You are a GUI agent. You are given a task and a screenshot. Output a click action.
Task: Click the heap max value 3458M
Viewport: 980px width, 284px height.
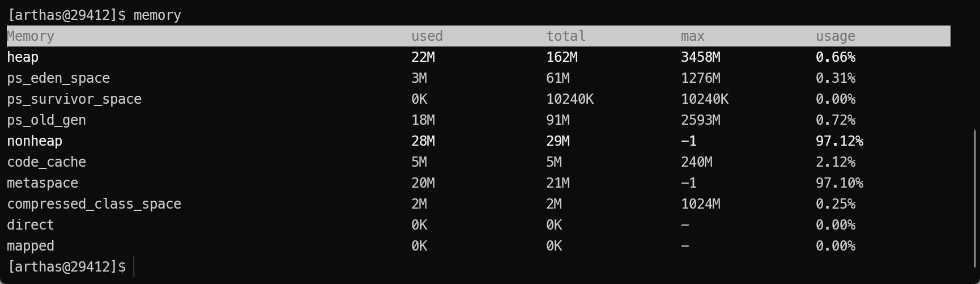pos(700,57)
